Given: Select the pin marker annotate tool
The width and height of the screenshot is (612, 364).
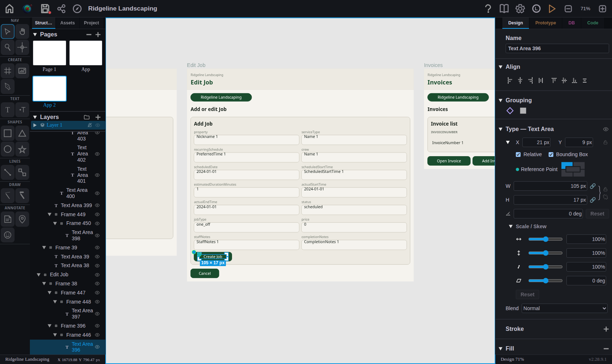Looking at the screenshot, I should point(22,219).
